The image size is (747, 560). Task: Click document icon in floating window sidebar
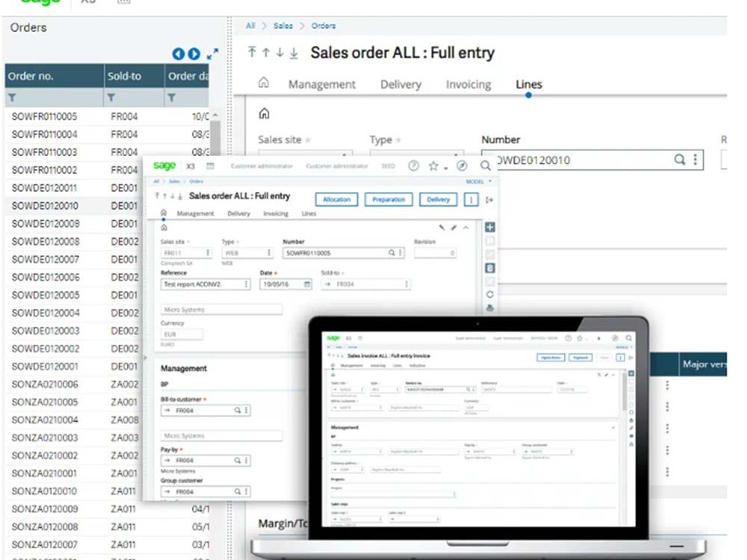pos(490,268)
